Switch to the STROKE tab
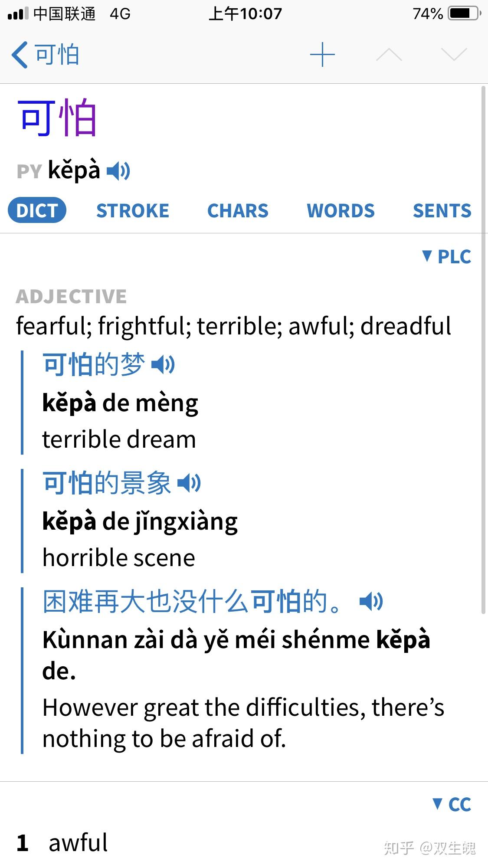Screen dimensions: 488x868 [x=133, y=211]
